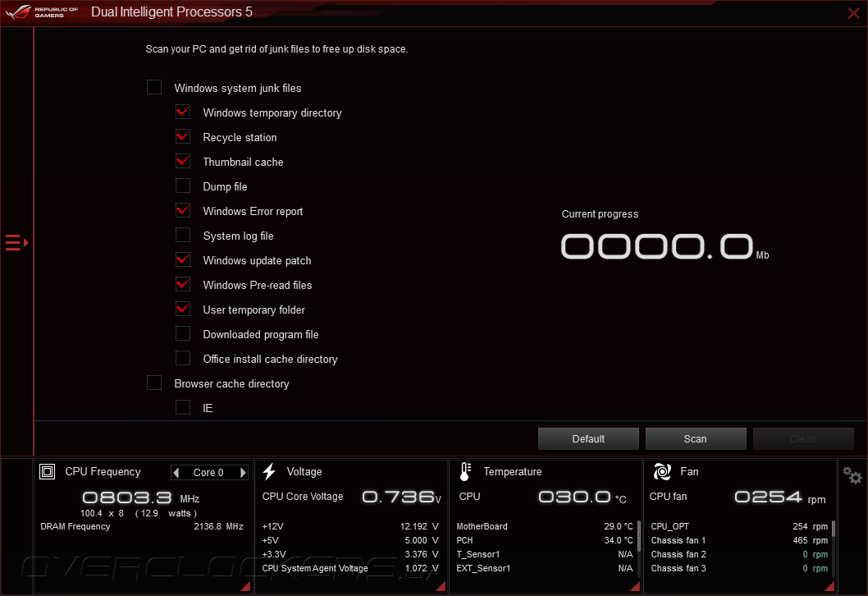Select the CPU_OPT fan row
Image resolution: width=868 pixels, height=596 pixels.
tap(739, 526)
